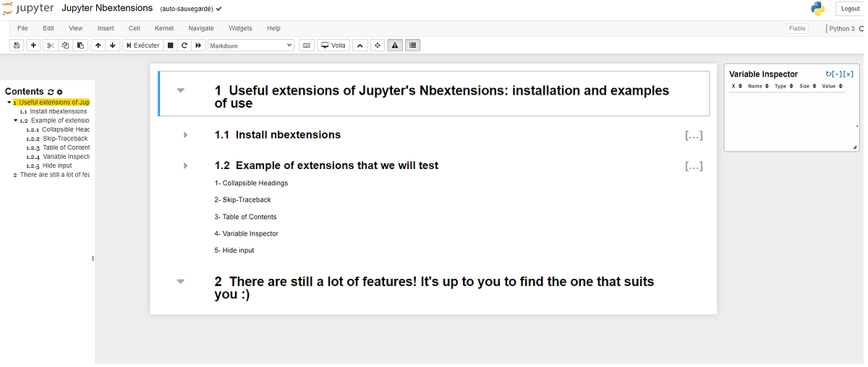Image resolution: width=868 pixels, height=367 pixels.
Task: Click the [...] marker beside 1.1 heading
Action: [694, 135]
